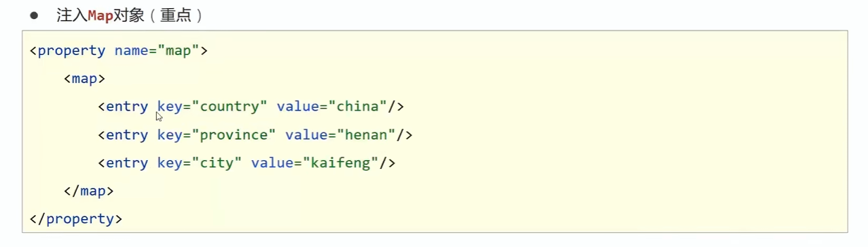868x247 pixels.
Task: Click the third entry tag name
Action: [127, 163]
